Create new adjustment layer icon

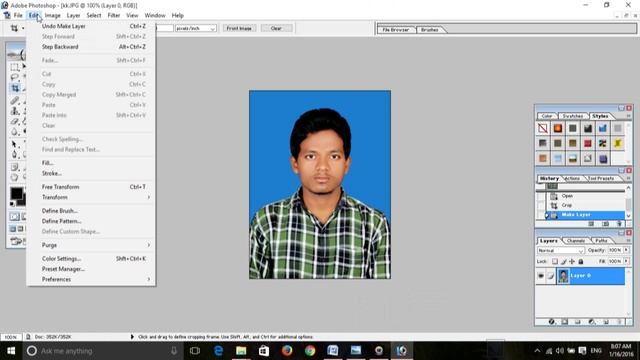tap(591, 322)
